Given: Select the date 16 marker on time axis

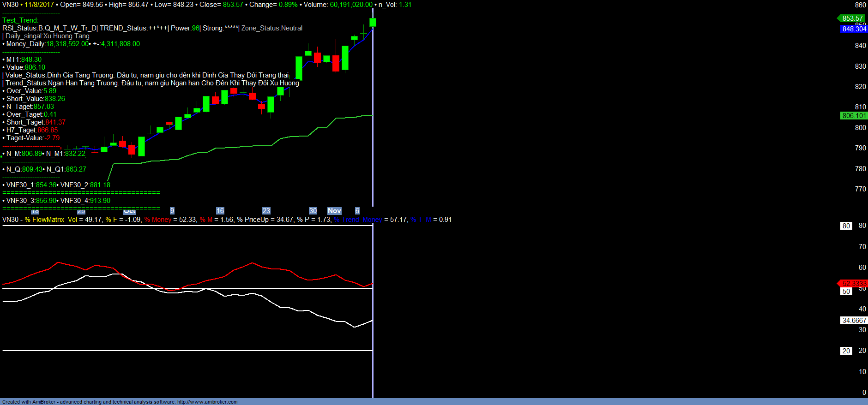Looking at the screenshot, I should tap(220, 211).
